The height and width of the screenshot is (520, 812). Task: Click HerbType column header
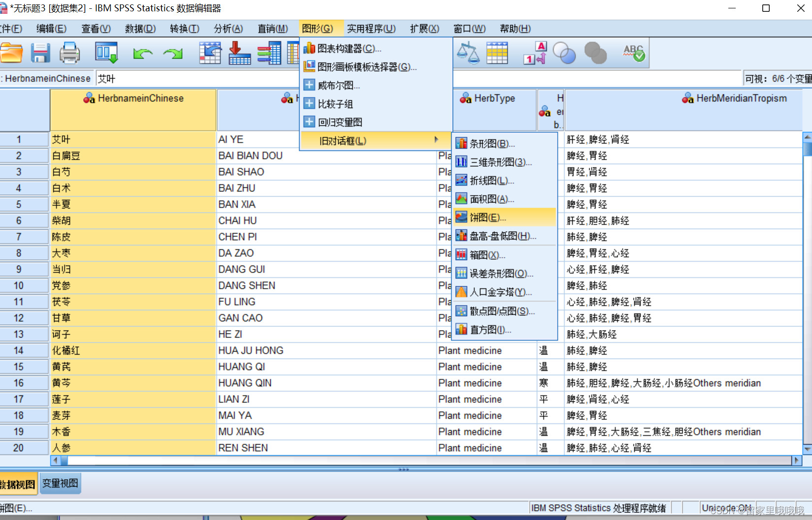point(494,109)
